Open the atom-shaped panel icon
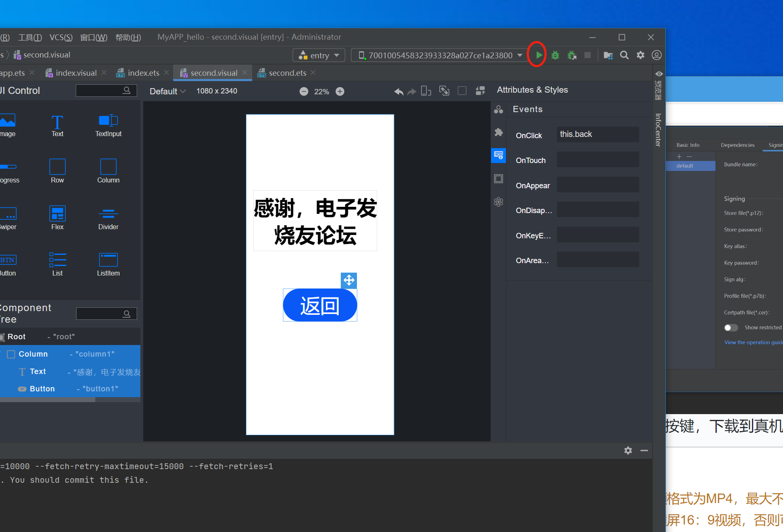Screen dimensions: 783x532 (499, 202)
